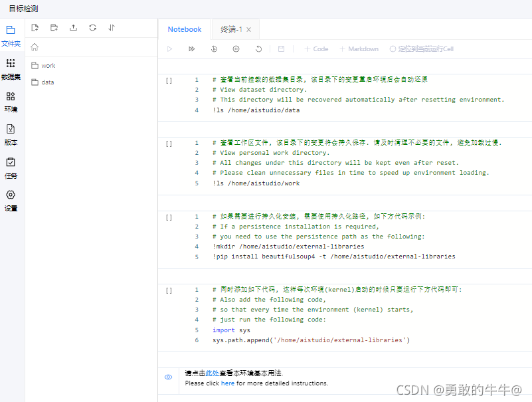
Task: Close the 终端-1 terminal tab
Action: tap(248, 30)
